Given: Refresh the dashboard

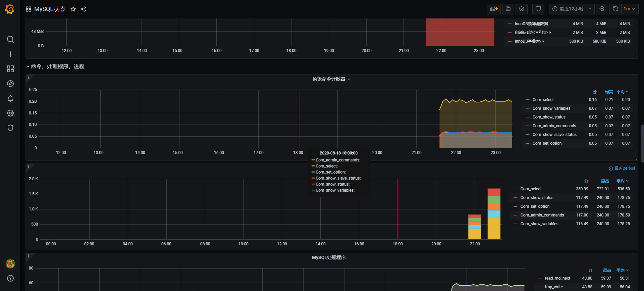Looking at the screenshot, I should [615, 9].
